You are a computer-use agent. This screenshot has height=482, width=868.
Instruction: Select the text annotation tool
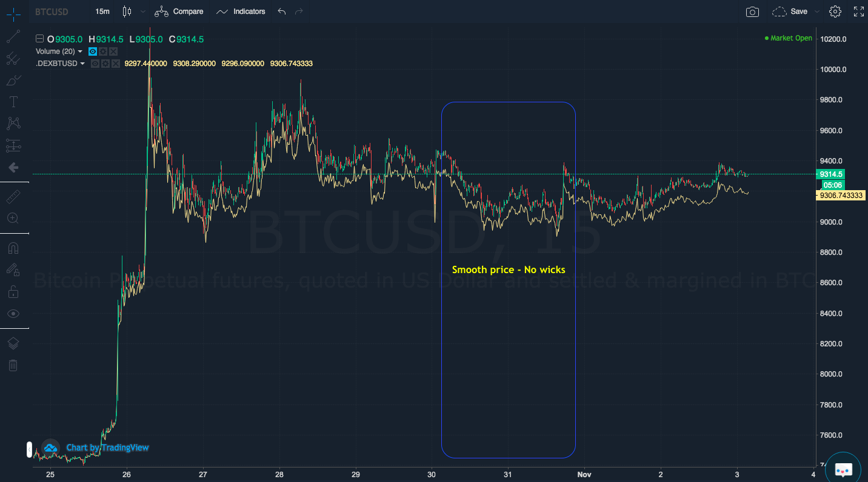pos(13,102)
